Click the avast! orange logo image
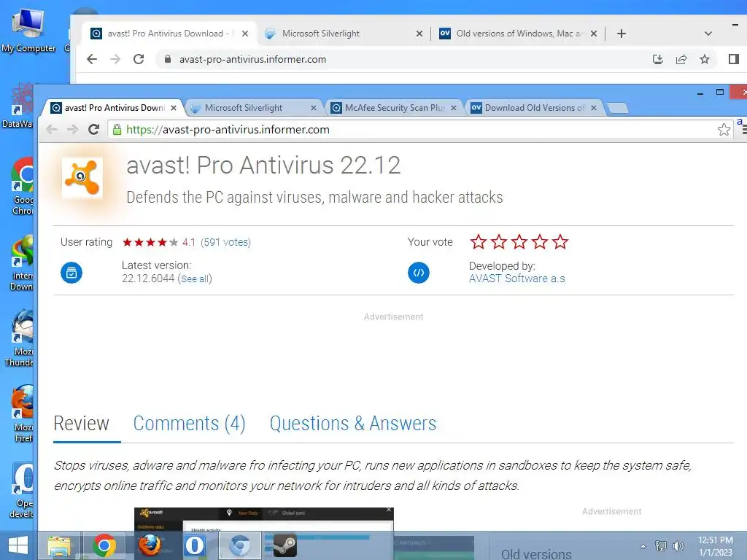This screenshot has width=747, height=560. [x=82, y=178]
